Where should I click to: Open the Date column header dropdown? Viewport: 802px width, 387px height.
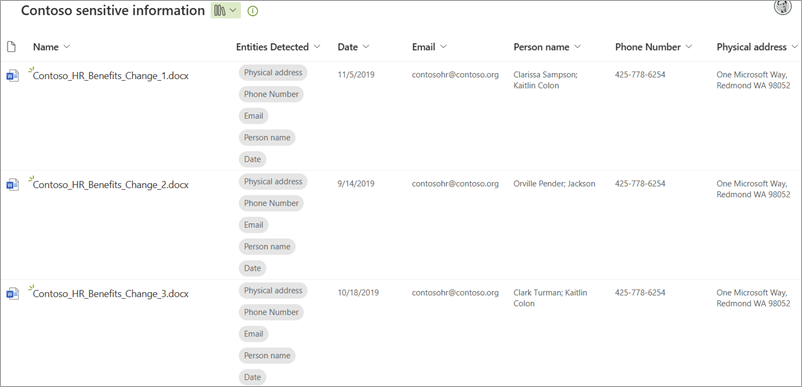coord(353,47)
